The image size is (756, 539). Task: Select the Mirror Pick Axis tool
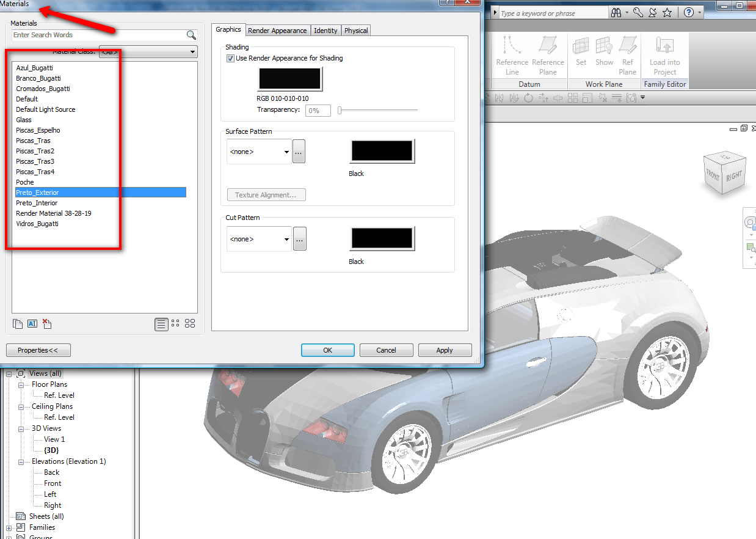499,98
